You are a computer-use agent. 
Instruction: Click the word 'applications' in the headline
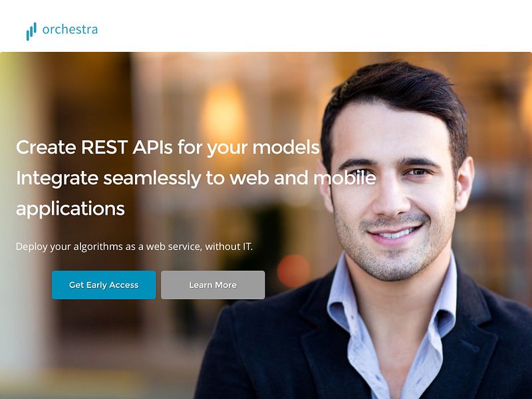[70, 209]
